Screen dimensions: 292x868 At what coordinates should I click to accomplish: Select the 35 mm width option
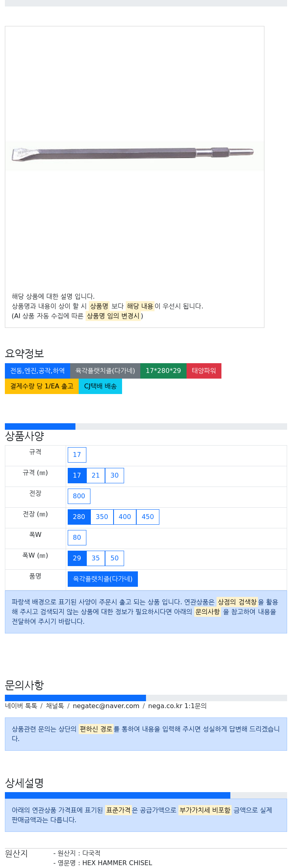pyautogui.click(x=96, y=558)
